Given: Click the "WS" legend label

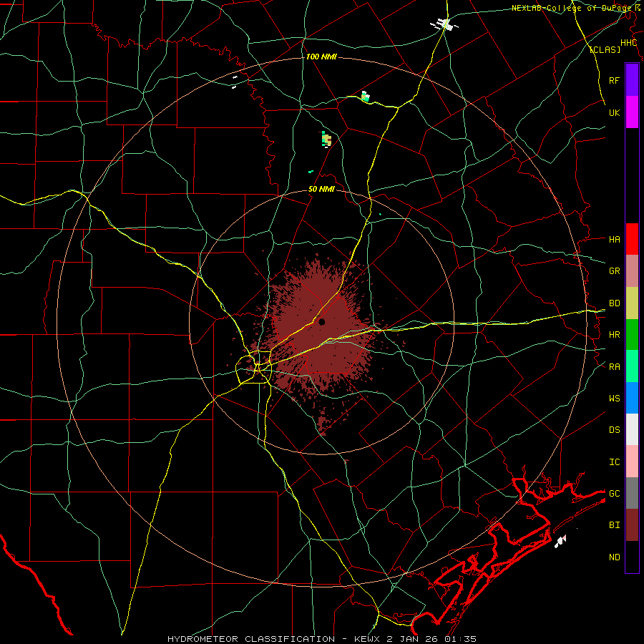Looking at the screenshot, I should coord(614,399).
